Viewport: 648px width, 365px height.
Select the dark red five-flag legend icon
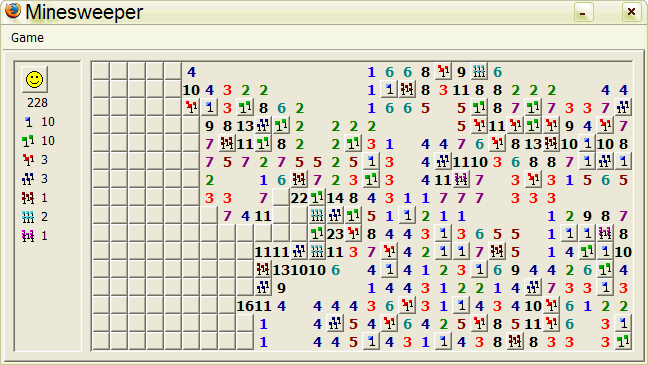[x=28, y=198]
